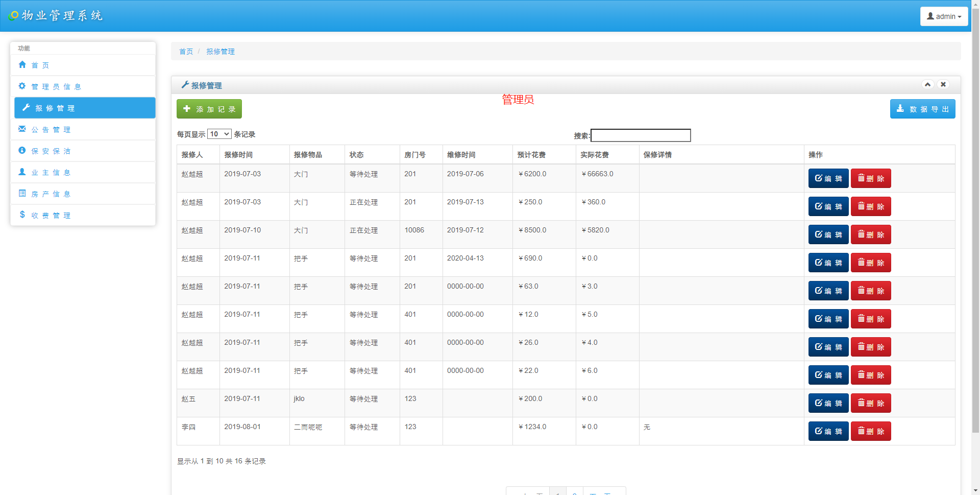Delete the 赵五 jklo record
This screenshot has height=495, width=980.
tap(871, 403)
